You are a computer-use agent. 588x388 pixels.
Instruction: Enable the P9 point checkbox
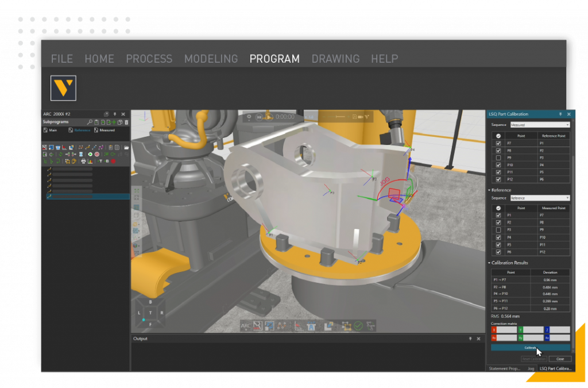tap(498, 157)
